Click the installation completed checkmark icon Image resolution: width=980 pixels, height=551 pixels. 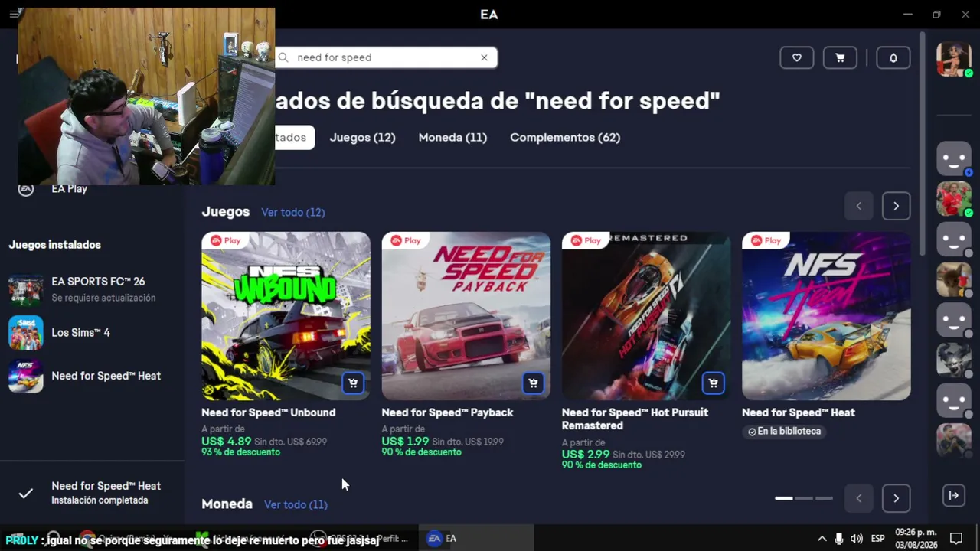[x=25, y=494]
